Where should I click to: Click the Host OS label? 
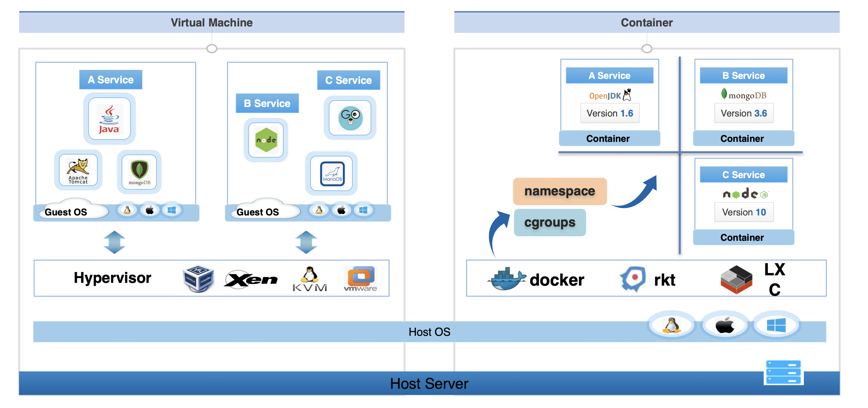click(429, 332)
